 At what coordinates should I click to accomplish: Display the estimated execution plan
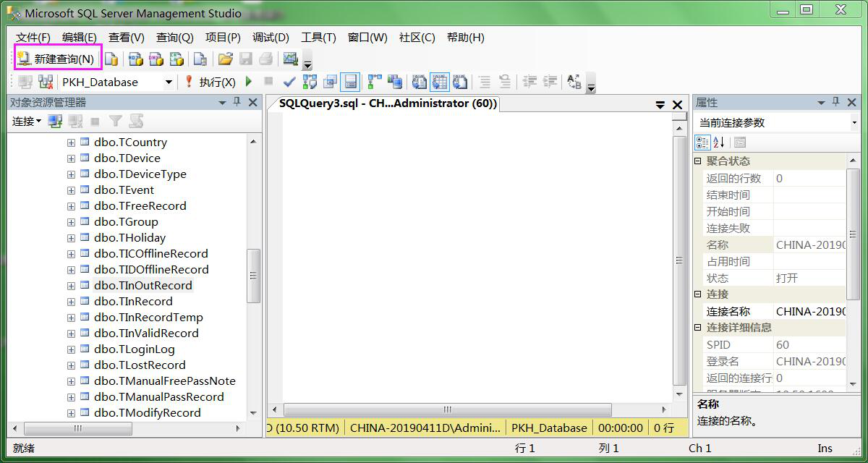(x=310, y=82)
